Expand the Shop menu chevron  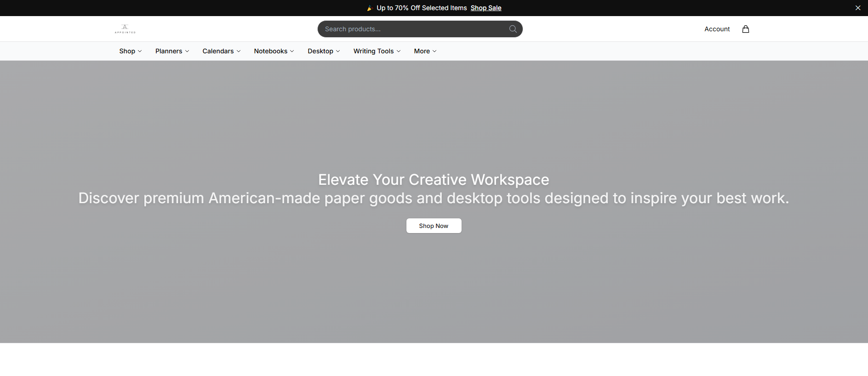click(140, 51)
